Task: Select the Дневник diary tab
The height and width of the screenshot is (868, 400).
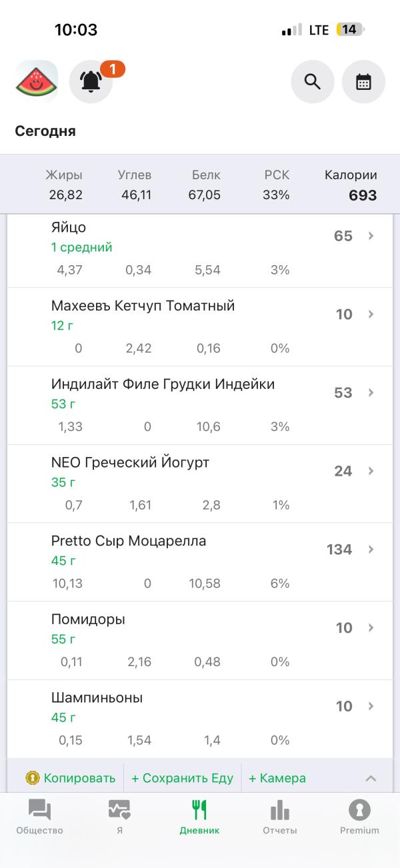Action: pyautogui.click(x=199, y=817)
